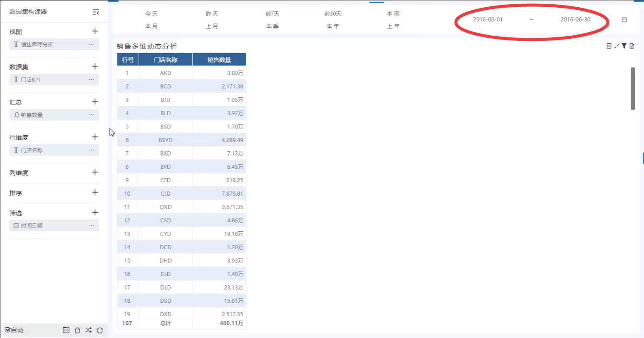Select the 门店KPI dataset item
The image size is (644, 338).
54,80
